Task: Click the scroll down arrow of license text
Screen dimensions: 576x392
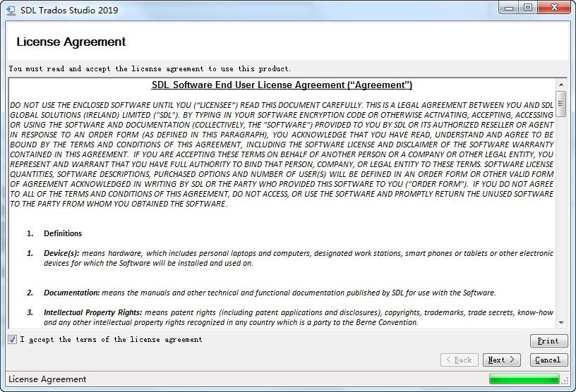Action: click(560, 322)
